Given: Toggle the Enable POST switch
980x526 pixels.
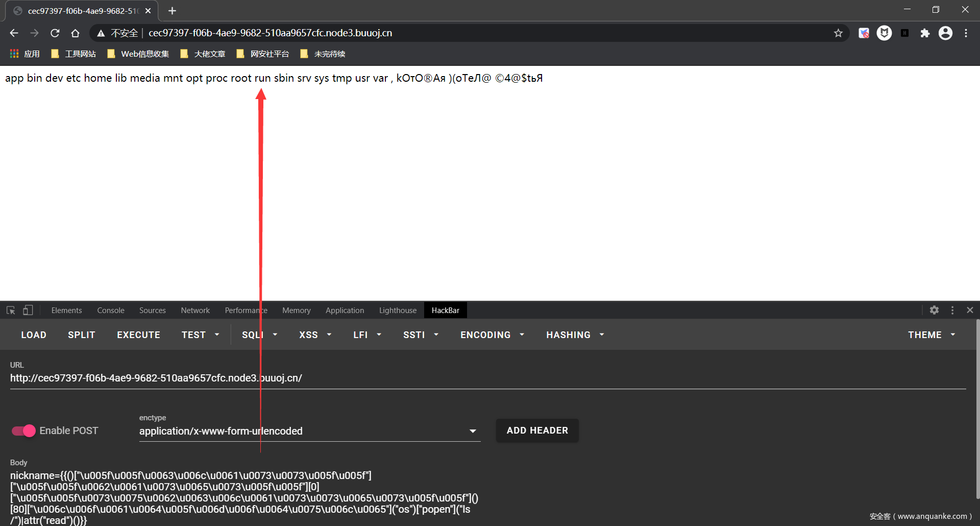Looking at the screenshot, I should click(23, 431).
